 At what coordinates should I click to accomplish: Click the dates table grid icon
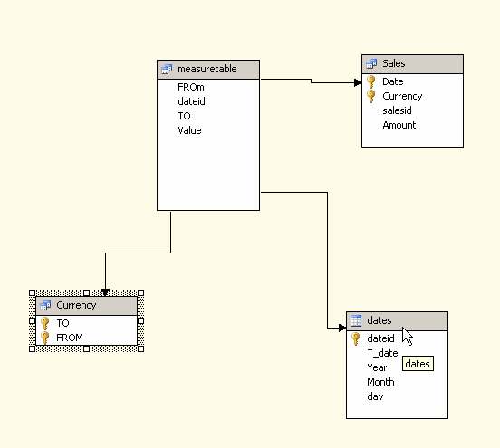click(356, 320)
